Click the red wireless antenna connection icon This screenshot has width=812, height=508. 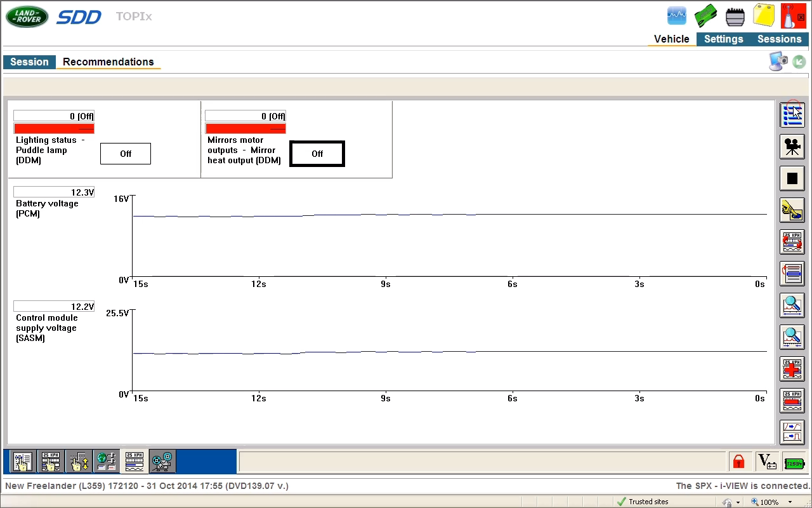pos(793,15)
